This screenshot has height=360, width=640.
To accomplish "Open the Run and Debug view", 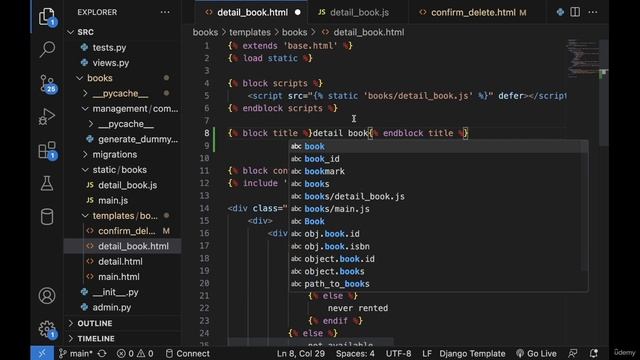I will [47, 117].
